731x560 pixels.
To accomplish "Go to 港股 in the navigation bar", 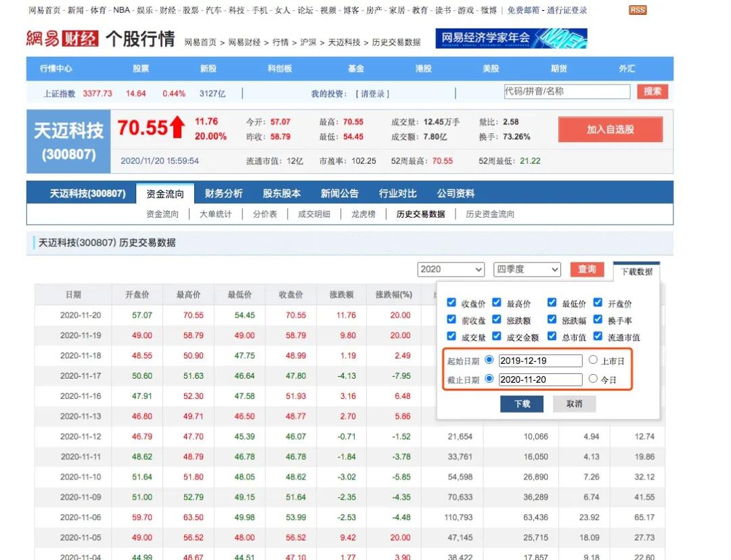I will pos(423,69).
